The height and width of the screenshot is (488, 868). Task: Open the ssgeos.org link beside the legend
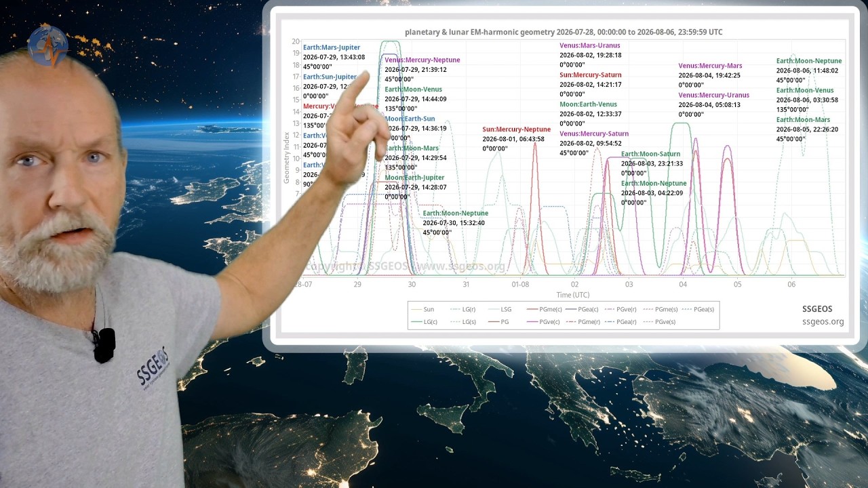click(x=823, y=321)
